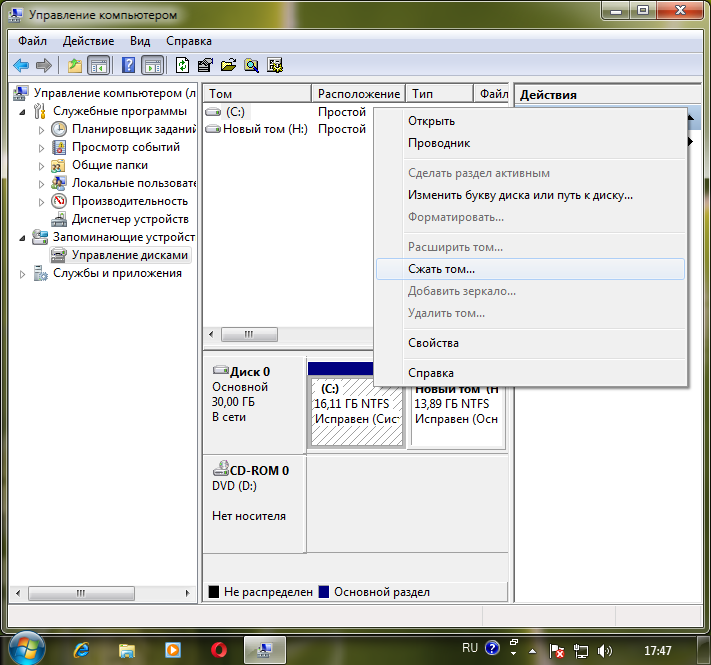The width and height of the screenshot is (711, 665).
Task: Expand the Службы и приложения node
Action: 22,274
